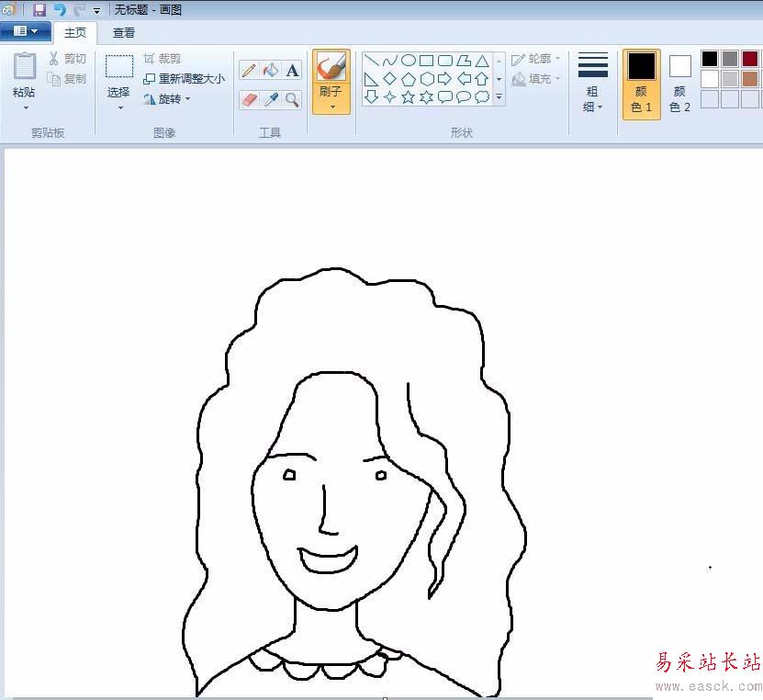The image size is (763, 700).
Task: Select the Pencil tool
Action: tap(249, 70)
